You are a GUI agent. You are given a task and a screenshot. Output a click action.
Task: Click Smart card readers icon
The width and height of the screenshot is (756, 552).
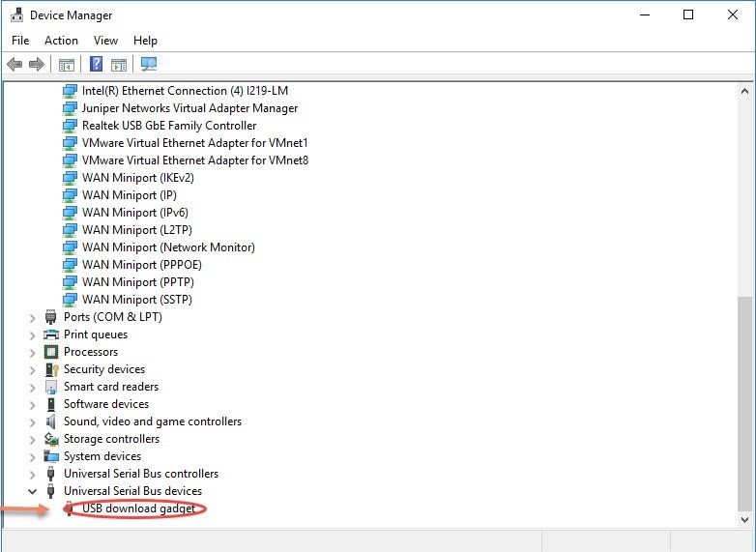pos(51,387)
